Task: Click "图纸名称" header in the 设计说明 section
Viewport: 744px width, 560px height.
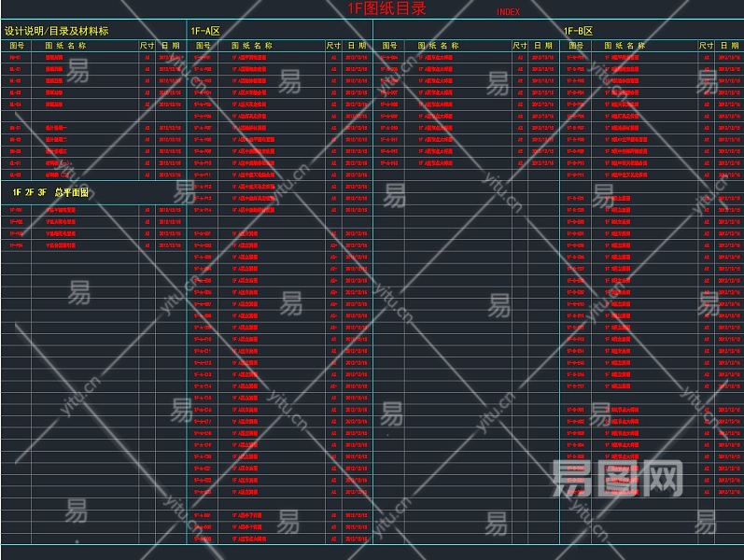Action: [x=65, y=46]
